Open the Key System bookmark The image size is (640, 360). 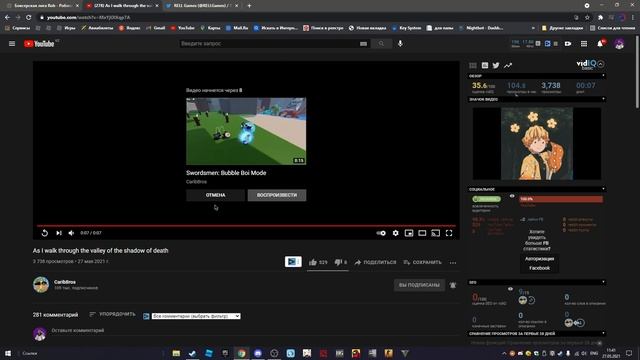click(407, 28)
